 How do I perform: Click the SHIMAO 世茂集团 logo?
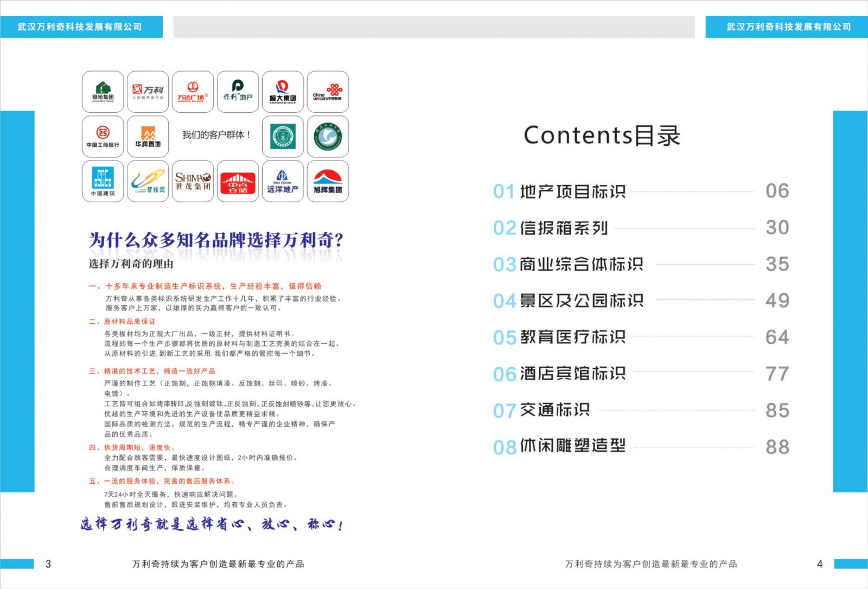point(193,181)
